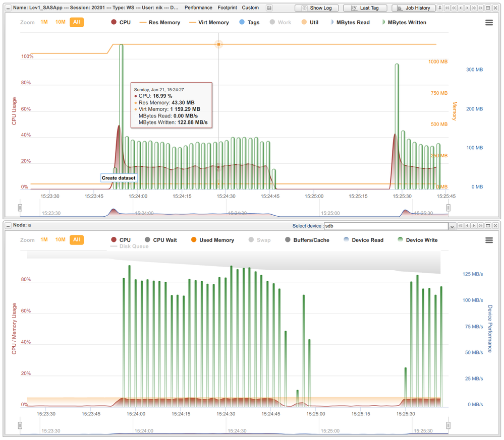
Task: Enable the greyed-out Swap series
Action: pyautogui.click(x=260, y=240)
